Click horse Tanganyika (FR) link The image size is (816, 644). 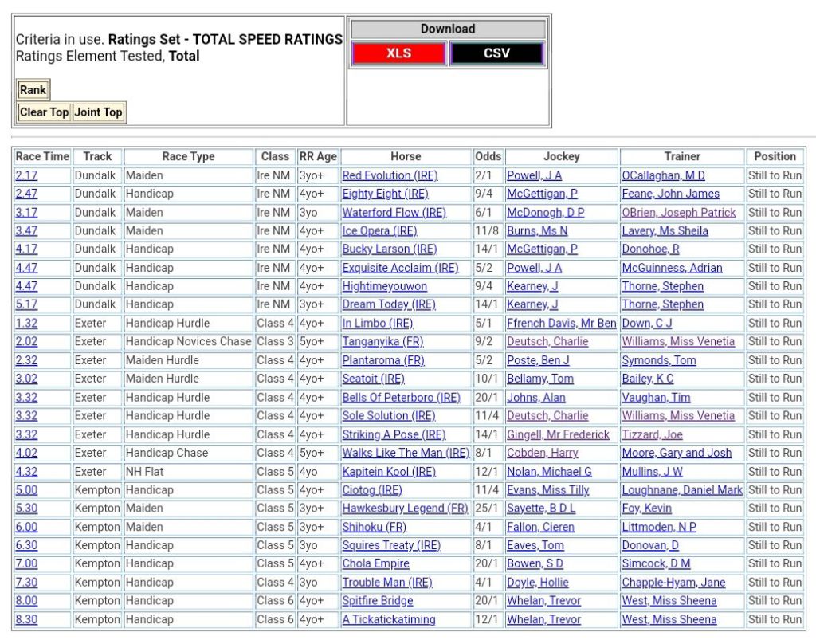click(382, 341)
